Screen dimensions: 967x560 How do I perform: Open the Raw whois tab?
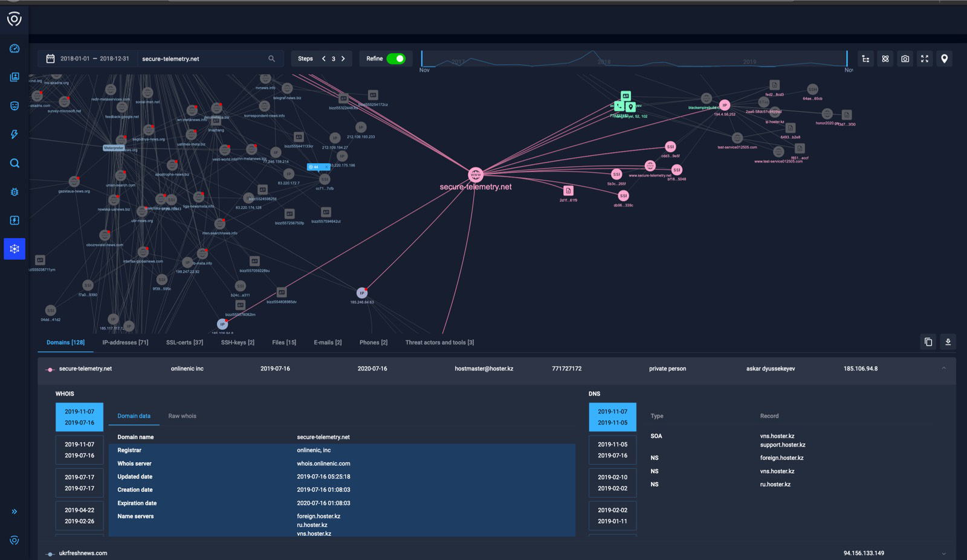click(x=182, y=416)
